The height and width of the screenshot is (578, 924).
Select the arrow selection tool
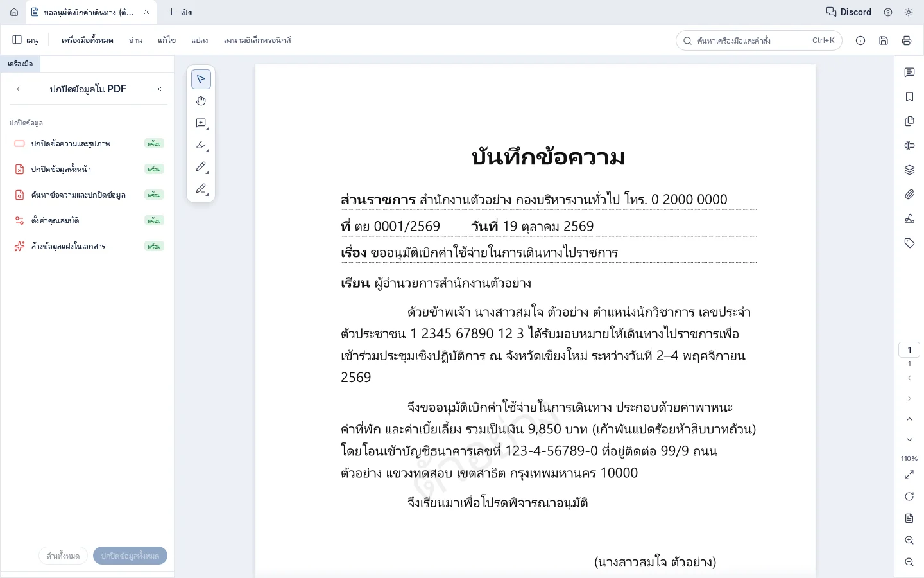click(201, 79)
